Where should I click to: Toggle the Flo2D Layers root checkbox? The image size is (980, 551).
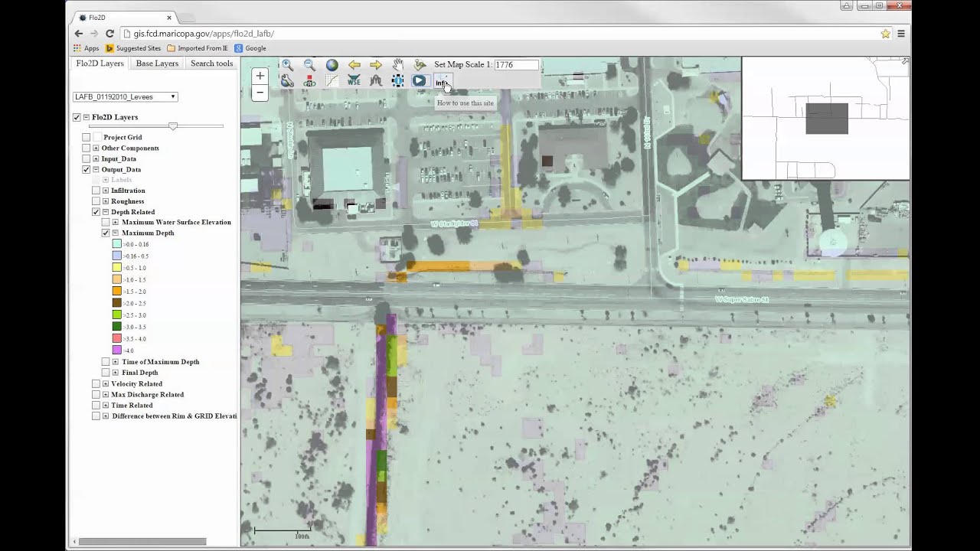click(77, 117)
